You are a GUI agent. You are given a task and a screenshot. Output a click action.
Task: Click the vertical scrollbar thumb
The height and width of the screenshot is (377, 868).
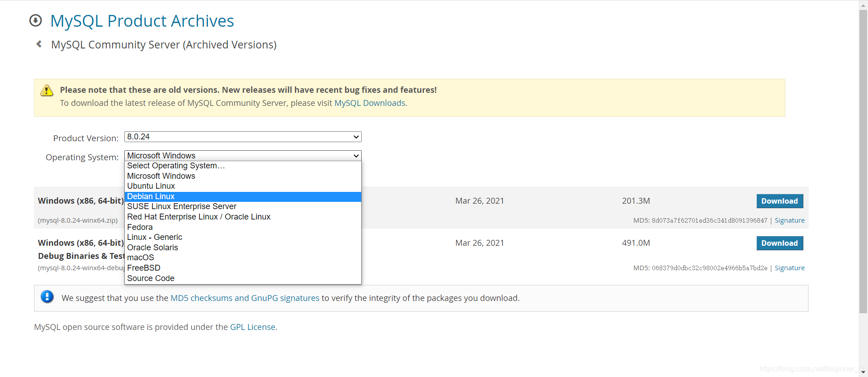863,161
